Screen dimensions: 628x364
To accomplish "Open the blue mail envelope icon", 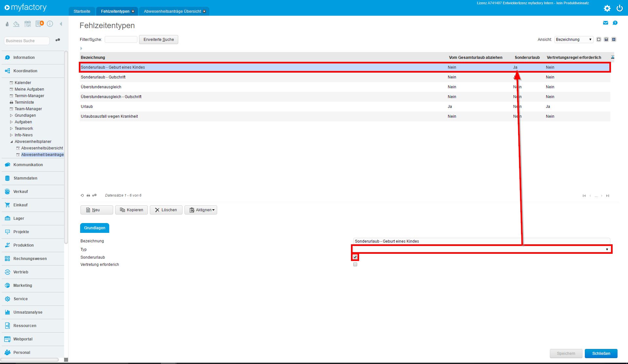I will coord(605,23).
